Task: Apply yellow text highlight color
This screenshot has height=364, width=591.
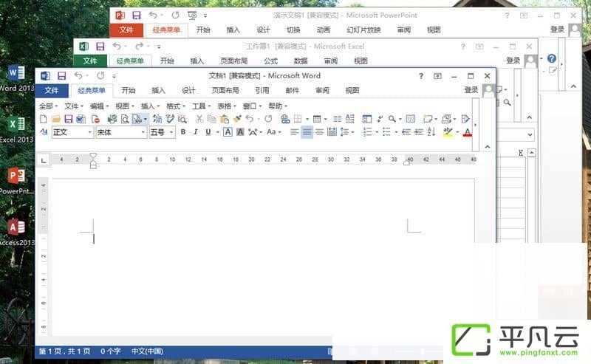Action: (x=448, y=132)
